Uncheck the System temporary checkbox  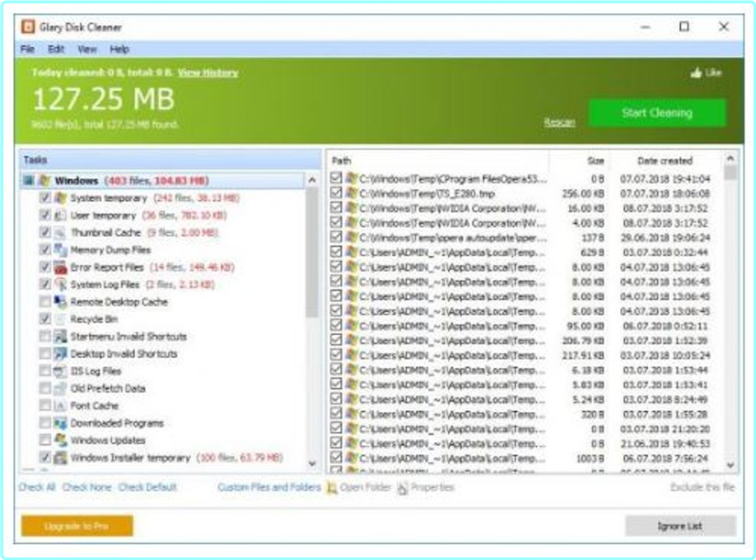45,198
